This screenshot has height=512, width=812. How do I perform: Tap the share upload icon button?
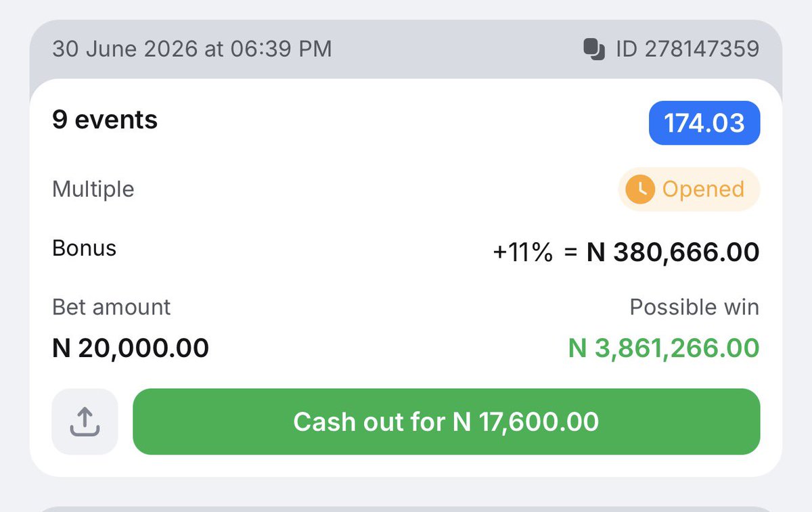point(85,421)
